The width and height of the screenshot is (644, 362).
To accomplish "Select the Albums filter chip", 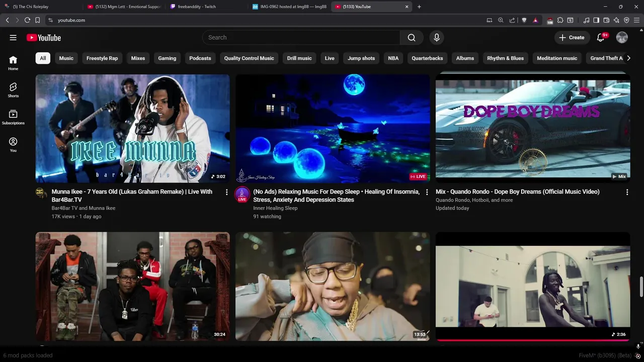I will pyautogui.click(x=465, y=58).
